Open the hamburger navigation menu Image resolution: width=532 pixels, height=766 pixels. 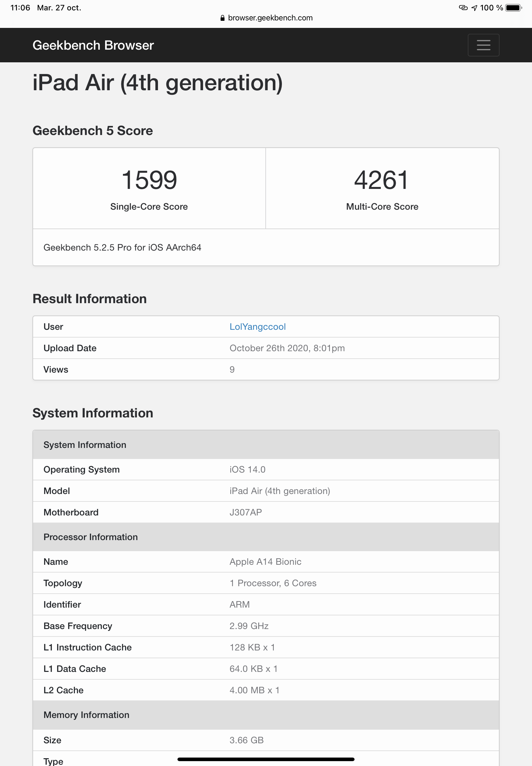pyautogui.click(x=483, y=45)
